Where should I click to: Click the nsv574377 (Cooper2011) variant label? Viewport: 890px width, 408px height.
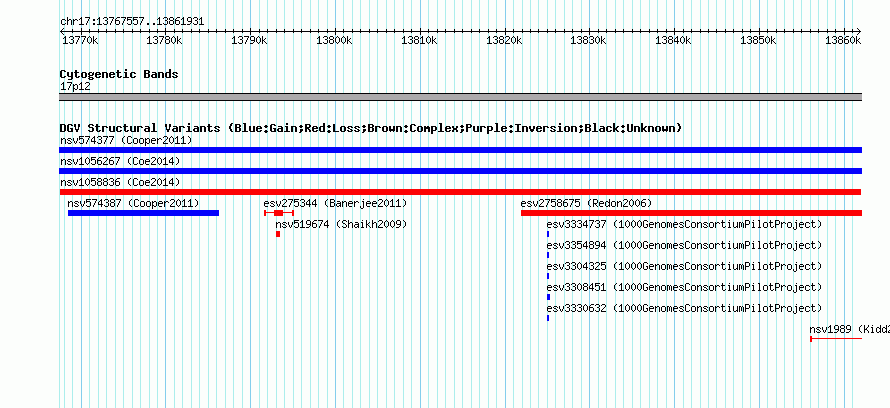[126, 140]
